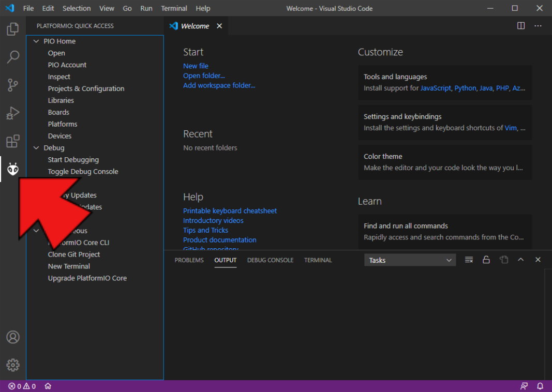Open the Search view icon
Image resolution: width=552 pixels, height=392 pixels.
click(13, 57)
